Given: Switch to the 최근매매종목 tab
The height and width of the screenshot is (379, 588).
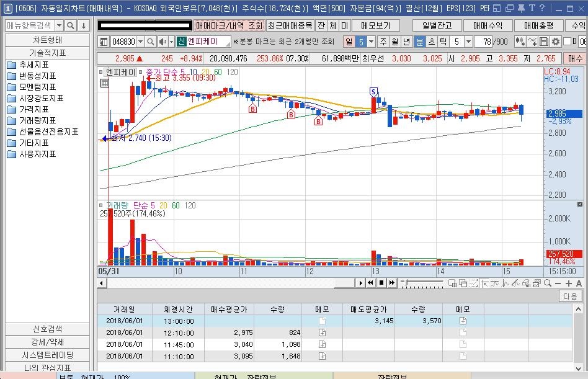Looking at the screenshot, I should pyautogui.click(x=290, y=25).
